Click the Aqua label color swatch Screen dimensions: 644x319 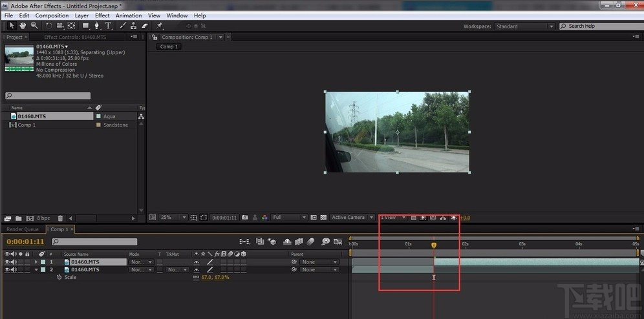(x=98, y=116)
